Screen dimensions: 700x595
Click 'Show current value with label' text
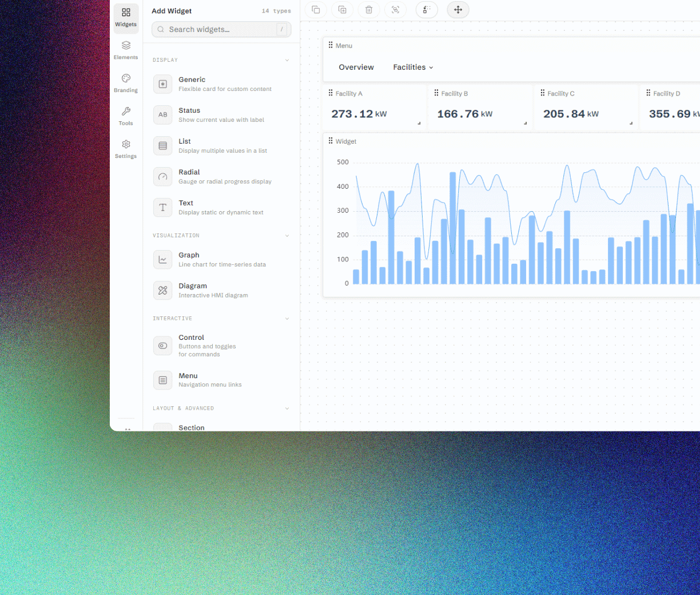point(221,120)
